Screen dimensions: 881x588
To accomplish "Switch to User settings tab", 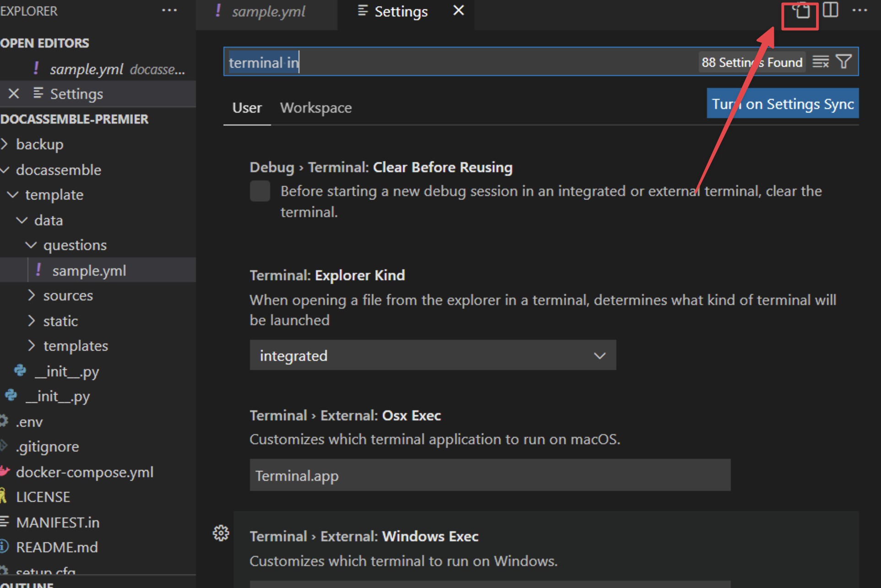I will [247, 108].
